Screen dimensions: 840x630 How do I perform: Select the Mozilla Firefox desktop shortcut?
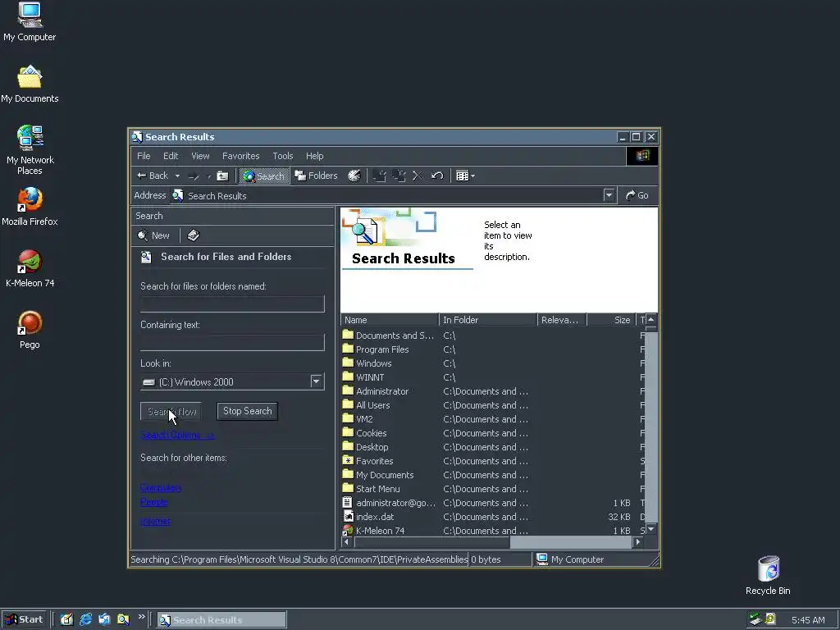tap(30, 207)
